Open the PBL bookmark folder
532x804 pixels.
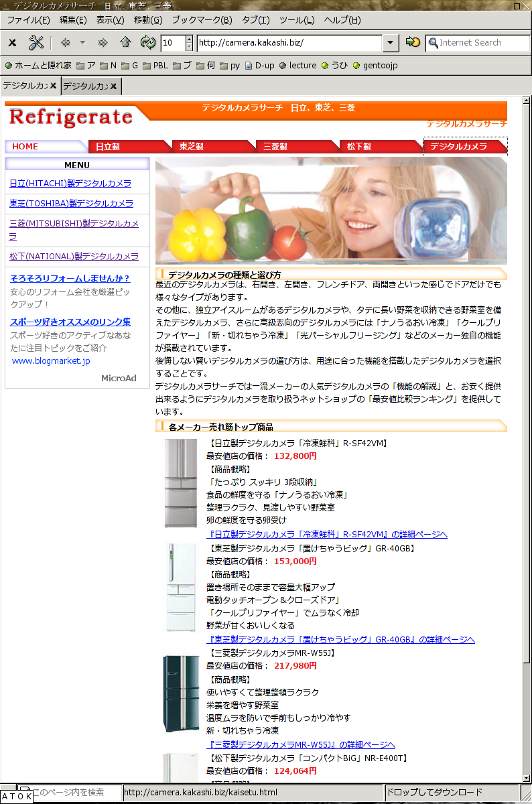click(155, 66)
